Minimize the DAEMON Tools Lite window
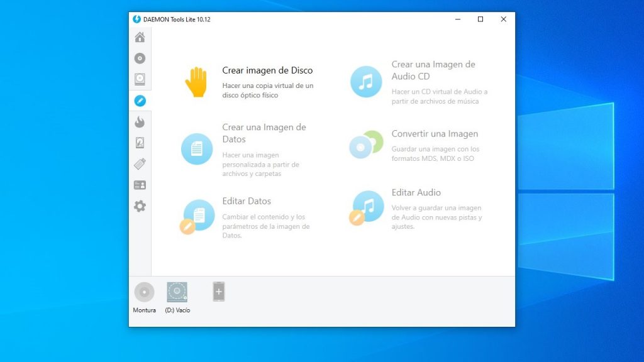644x362 pixels. 458,19
